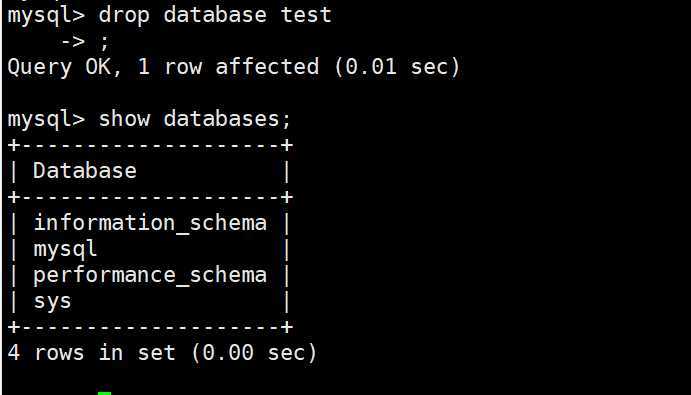The width and height of the screenshot is (691, 395).
Task: Click the 'show databases;' command text
Action: (x=195, y=119)
